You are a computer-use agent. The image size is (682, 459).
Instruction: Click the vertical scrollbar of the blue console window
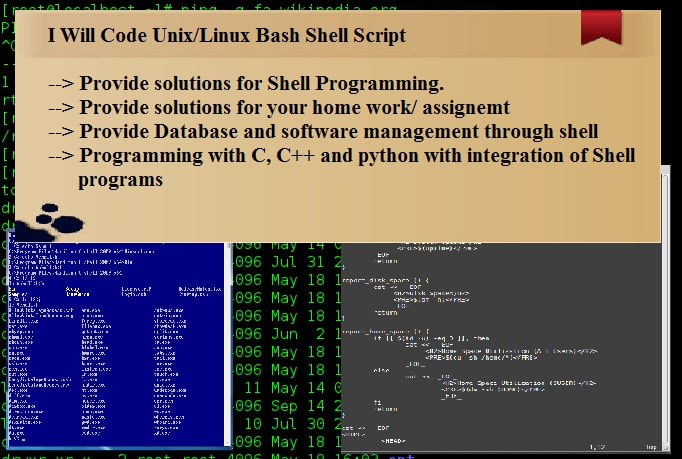[227, 344]
